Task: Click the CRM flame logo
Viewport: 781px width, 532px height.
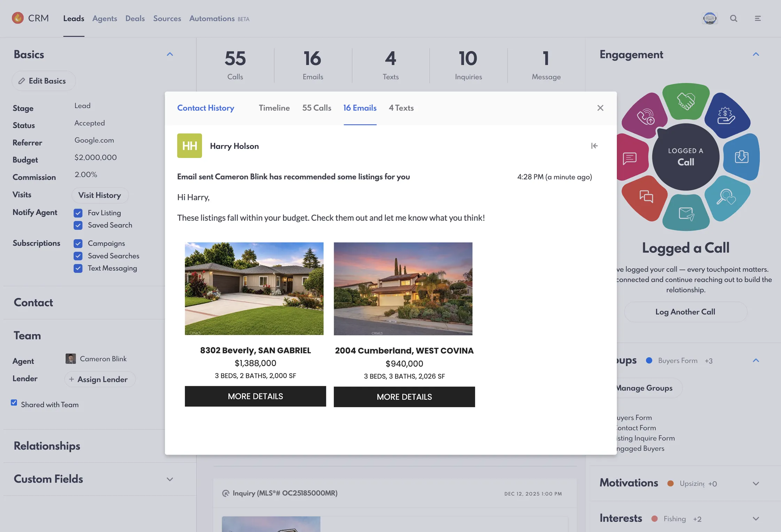Action: click(18, 18)
